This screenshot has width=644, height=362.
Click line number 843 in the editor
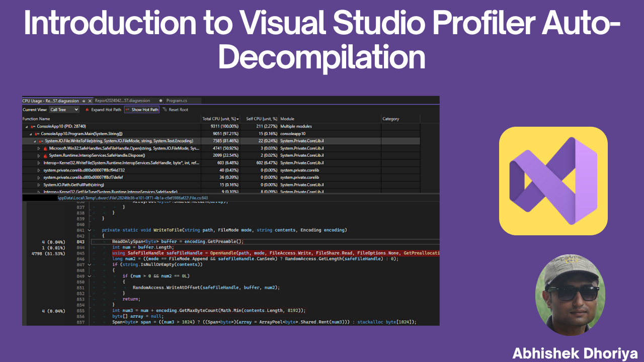tap(80, 242)
